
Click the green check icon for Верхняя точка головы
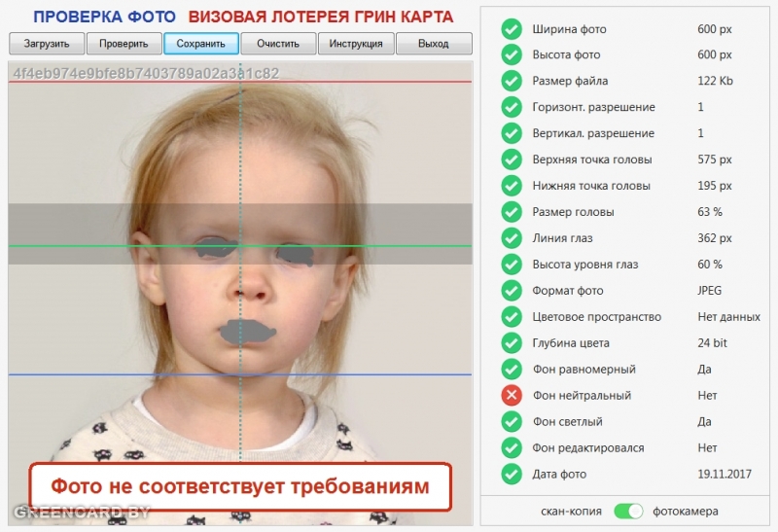point(512,160)
